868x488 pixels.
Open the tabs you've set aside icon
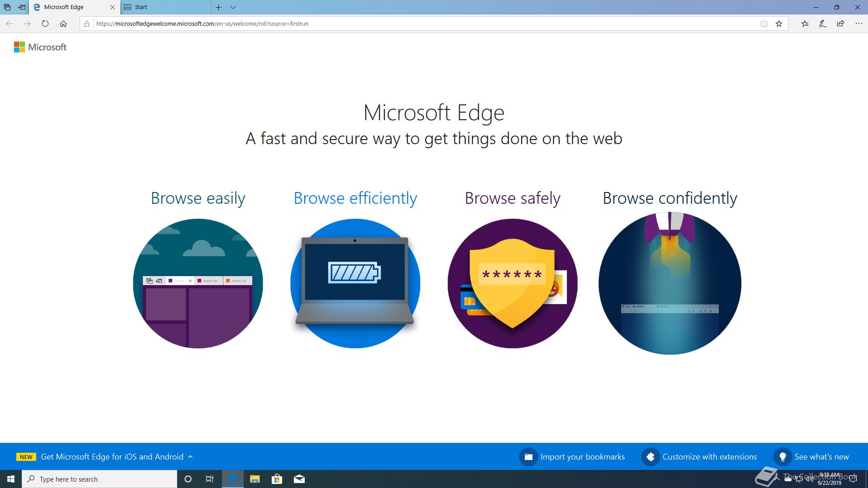(7, 7)
